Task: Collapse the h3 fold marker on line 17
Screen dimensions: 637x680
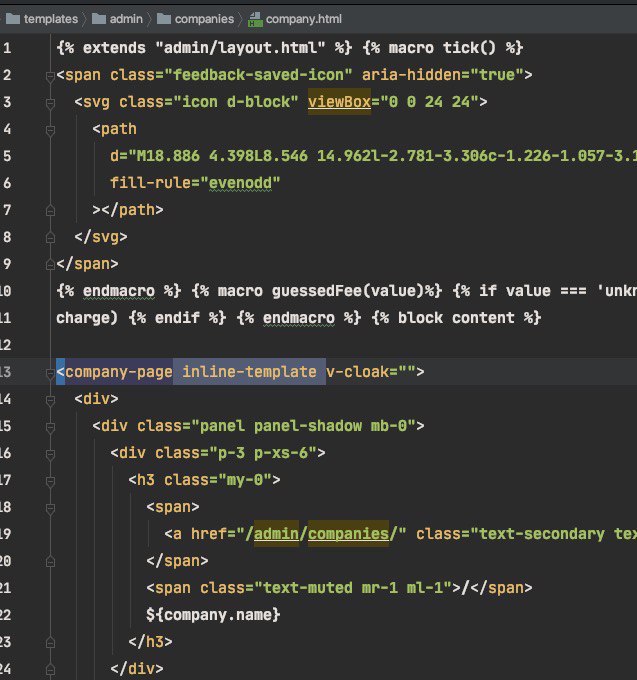Action: 50,481
